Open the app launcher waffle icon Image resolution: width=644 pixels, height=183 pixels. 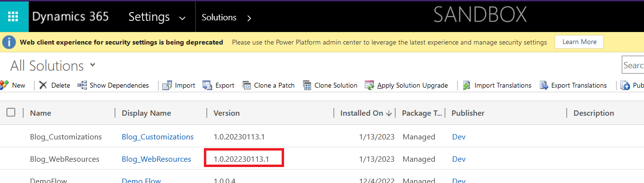pyautogui.click(x=13, y=17)
